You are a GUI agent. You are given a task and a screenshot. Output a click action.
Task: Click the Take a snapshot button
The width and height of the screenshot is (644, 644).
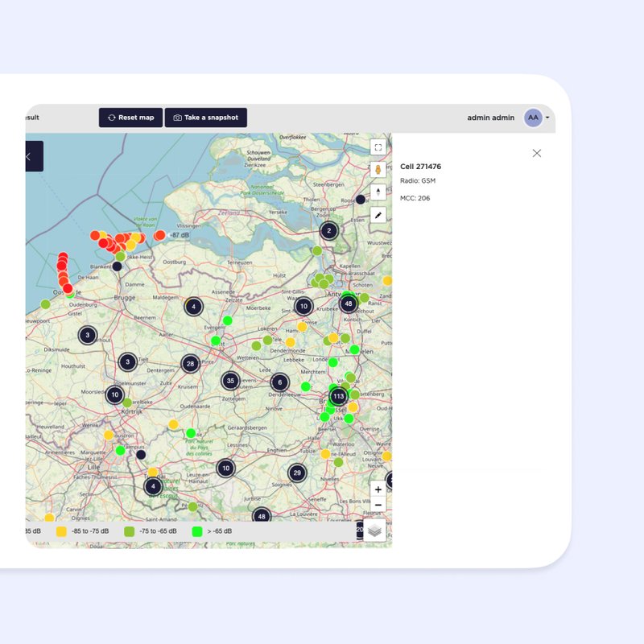pyautogui.click(x=205, y=118)
